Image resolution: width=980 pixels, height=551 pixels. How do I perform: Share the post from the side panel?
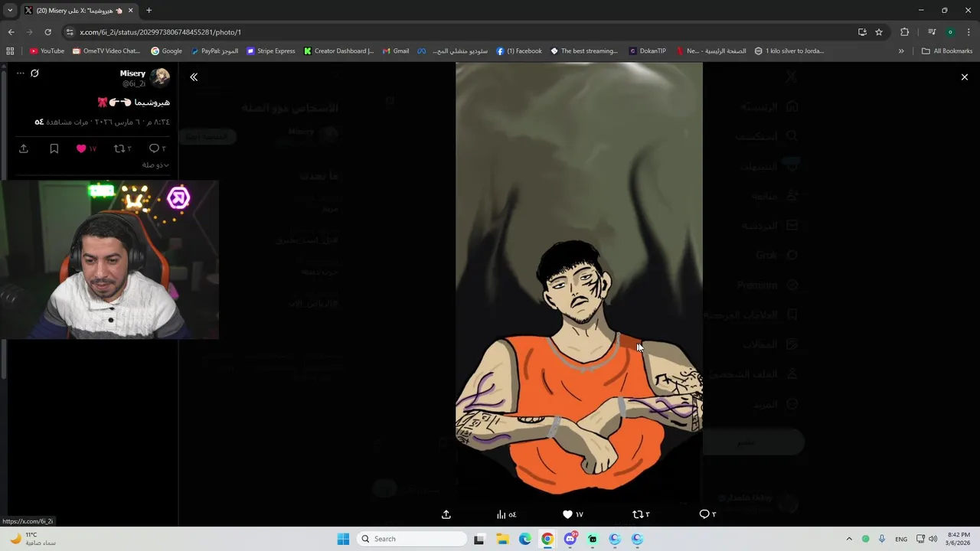point(24,148)
